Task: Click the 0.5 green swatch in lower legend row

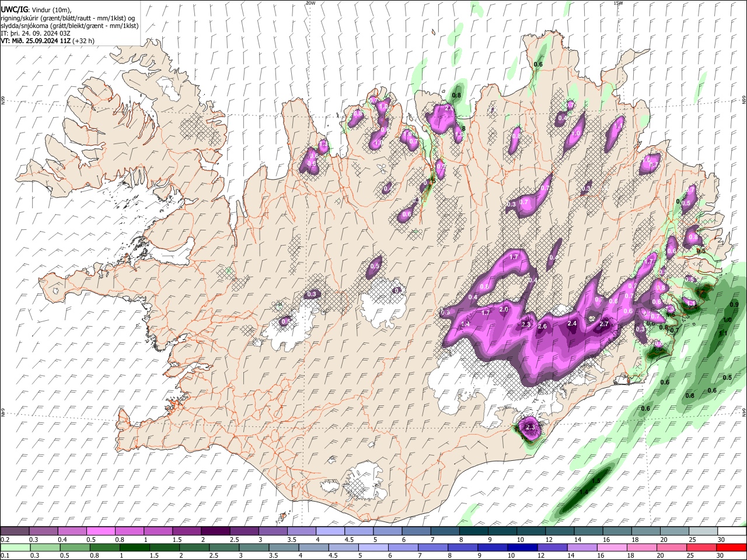Action: click(x=75, y=547)
